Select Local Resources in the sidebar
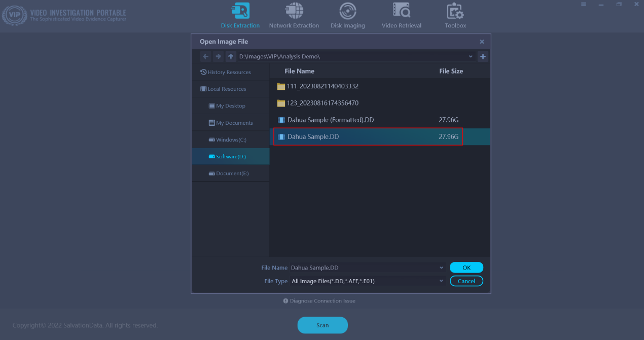The image size is (644, 340). tap(231, 89)
